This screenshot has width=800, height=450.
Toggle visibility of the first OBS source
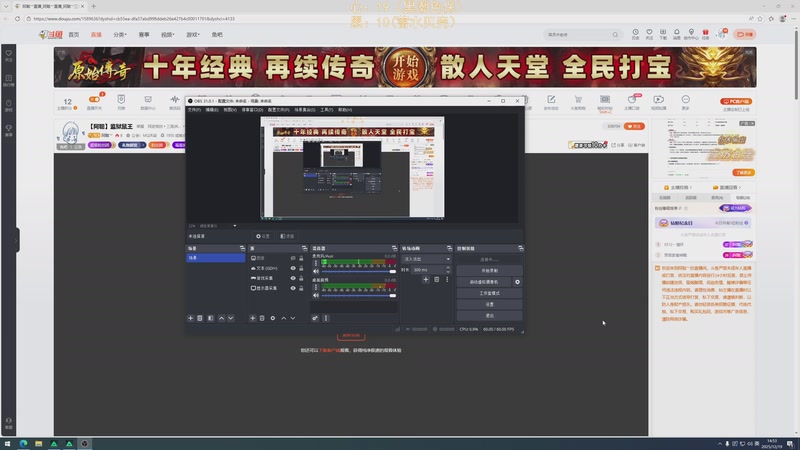pyautogui.click(x=293, y=258)
